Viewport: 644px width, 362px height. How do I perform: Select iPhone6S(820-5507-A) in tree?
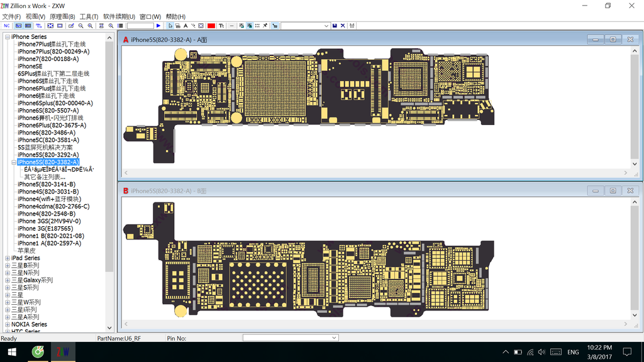[x=48, y=111]
